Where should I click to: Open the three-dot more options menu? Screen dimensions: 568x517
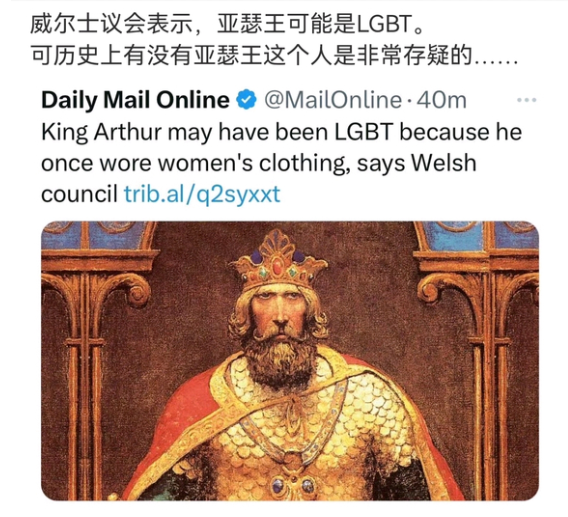pyautogui.click(x=527, y=100)
